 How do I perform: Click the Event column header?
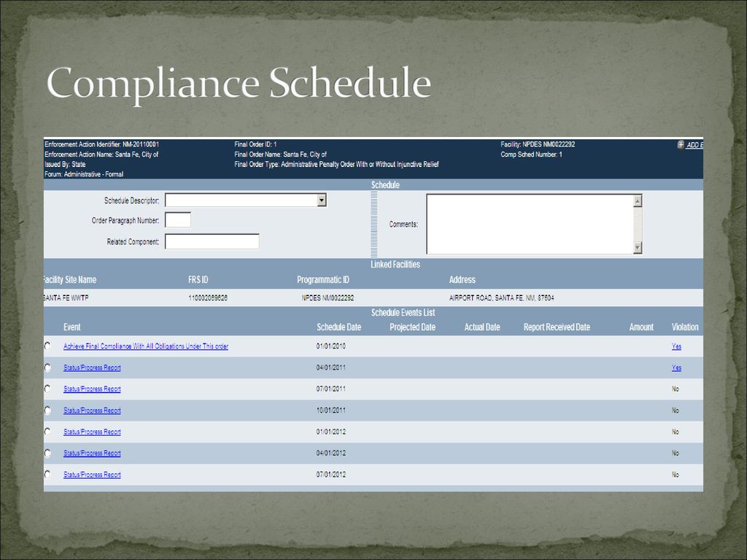pos(72,327)
